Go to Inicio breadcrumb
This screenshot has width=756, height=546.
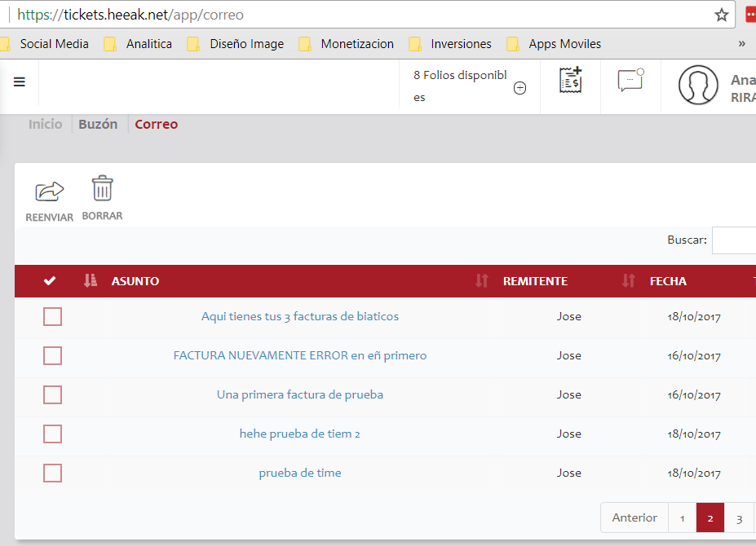[x=46, y=125]
